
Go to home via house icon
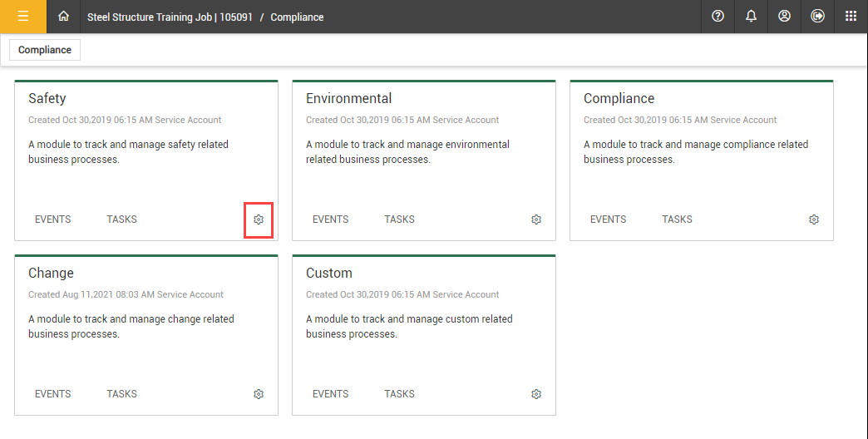point(63,17)
